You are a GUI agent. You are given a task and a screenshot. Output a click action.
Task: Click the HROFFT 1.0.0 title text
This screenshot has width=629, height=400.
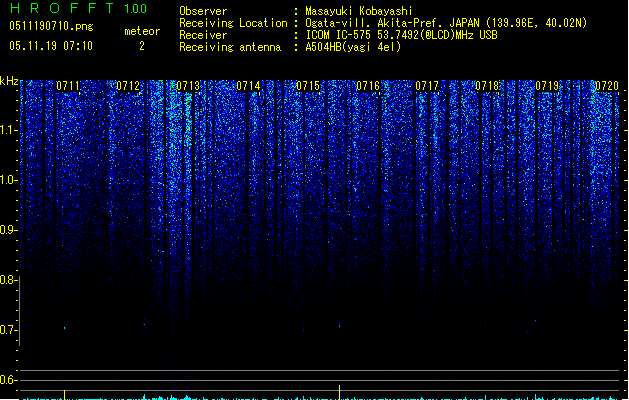coord(79,8)
